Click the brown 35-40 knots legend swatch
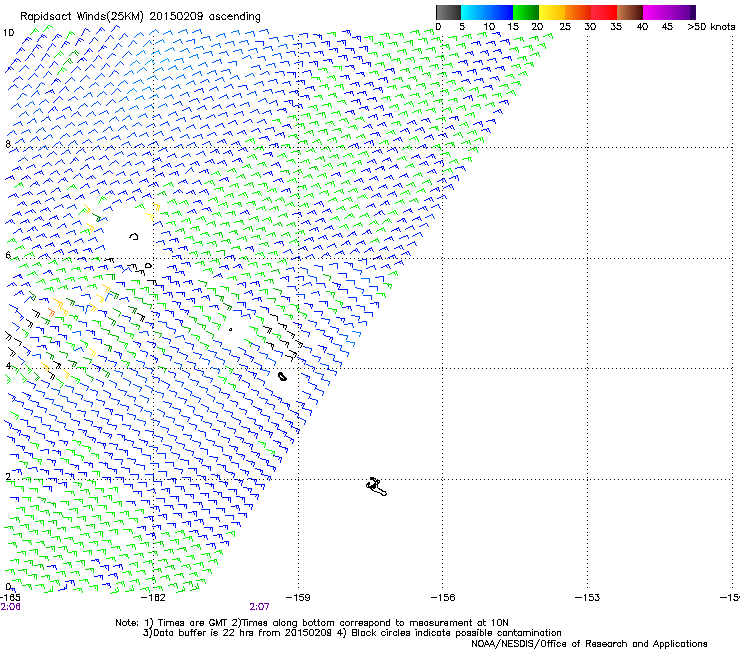 pyautogui.click(x=630, y=12)
